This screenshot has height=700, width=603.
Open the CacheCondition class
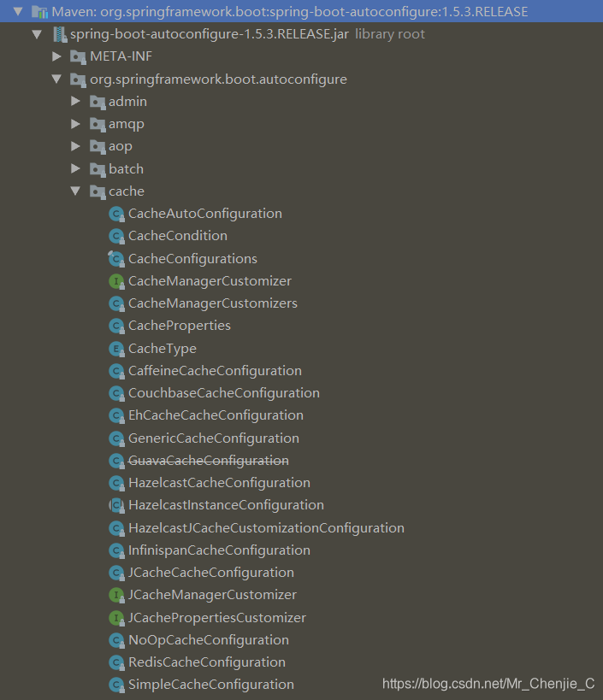pos(178,236)
